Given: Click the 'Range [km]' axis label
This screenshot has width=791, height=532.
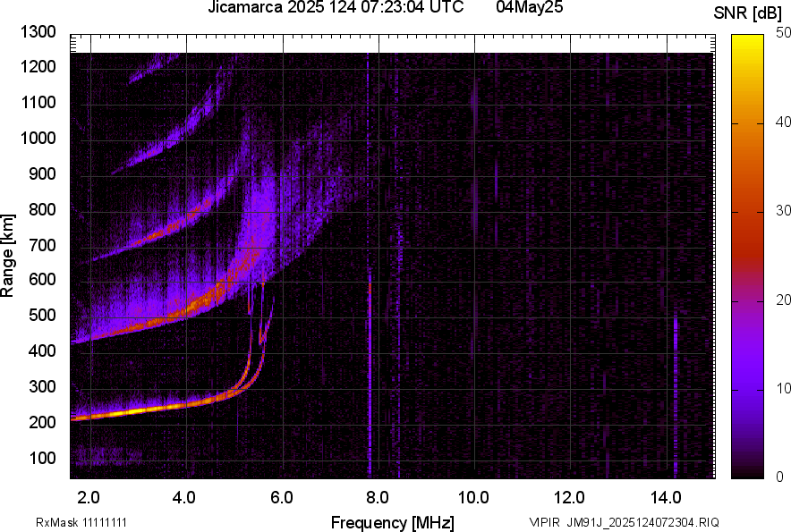Looking at the screenshot, I should click(x=7, y=256).
